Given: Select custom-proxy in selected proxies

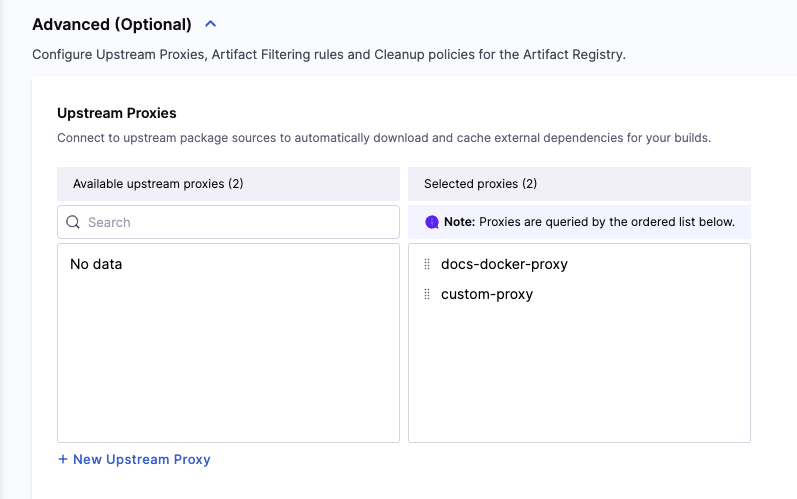Looking at the screenshot, I should (487, 295).
